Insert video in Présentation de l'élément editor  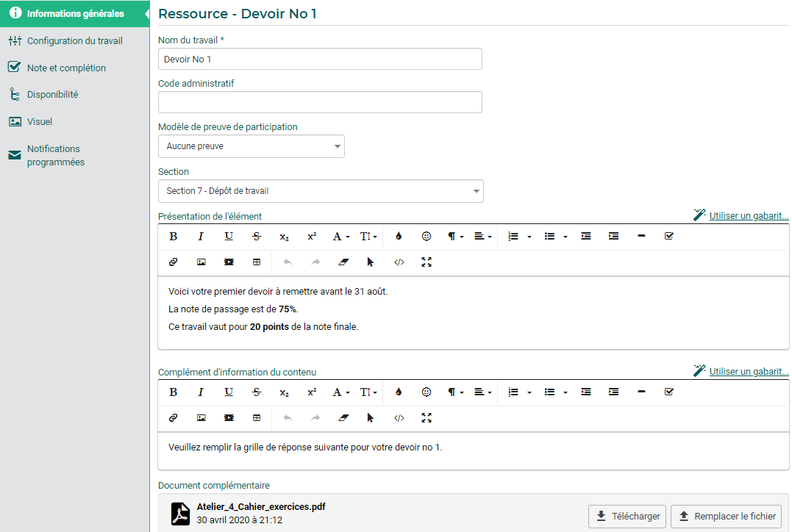click(229, 262)
